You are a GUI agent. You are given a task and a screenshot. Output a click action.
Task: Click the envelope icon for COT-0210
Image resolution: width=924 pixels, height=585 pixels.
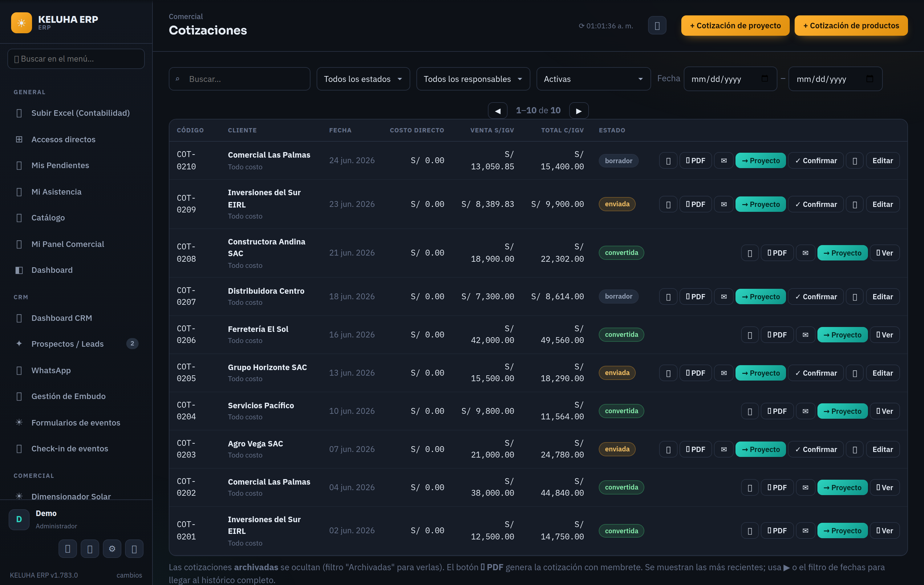[723, 160]
